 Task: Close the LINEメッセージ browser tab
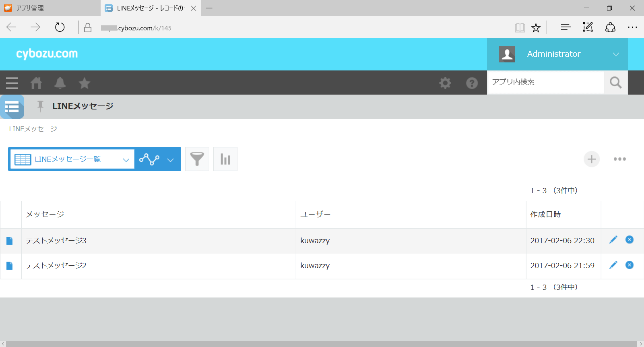(194, 8)
